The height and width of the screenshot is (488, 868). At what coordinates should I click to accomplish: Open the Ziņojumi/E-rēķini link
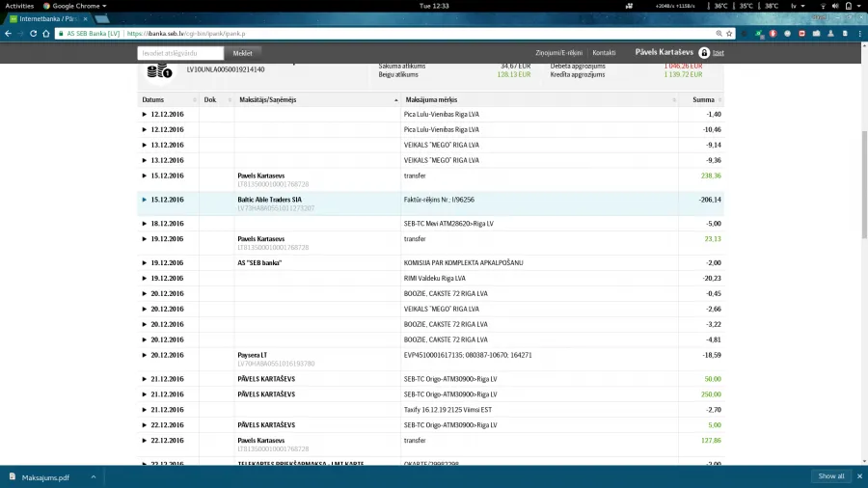click(x=558, y=53)
